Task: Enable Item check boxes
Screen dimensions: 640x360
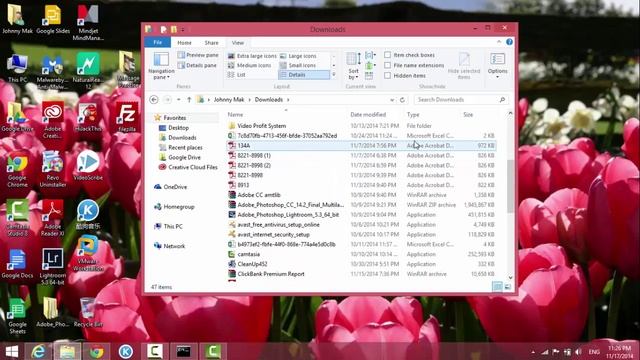Action: tap(387, 55)
